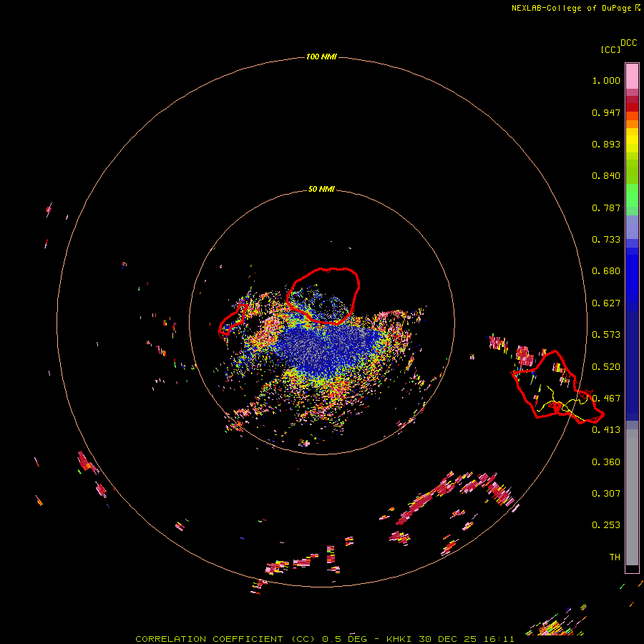Click the 0.573 value on the color scale
Viewport: 644px width, 644px height.
pos(606,335)
